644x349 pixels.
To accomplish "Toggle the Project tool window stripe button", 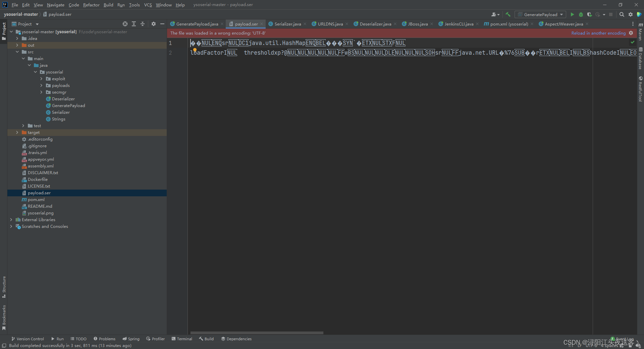I will (x=4, y=31).
